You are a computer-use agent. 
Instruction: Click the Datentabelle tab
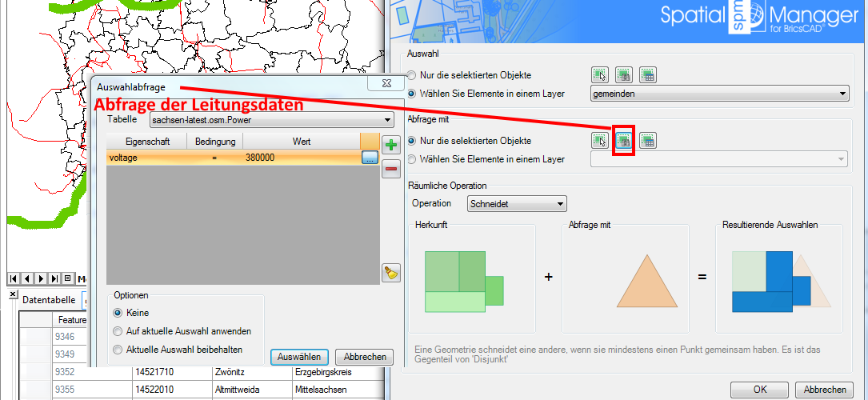pyautogui.click(x=49, y=301)
